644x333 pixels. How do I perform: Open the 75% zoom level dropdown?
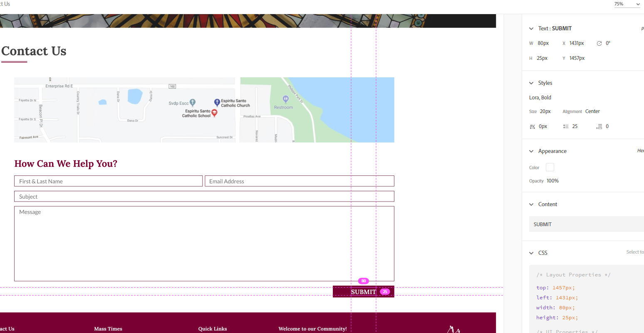coord(627,4)
